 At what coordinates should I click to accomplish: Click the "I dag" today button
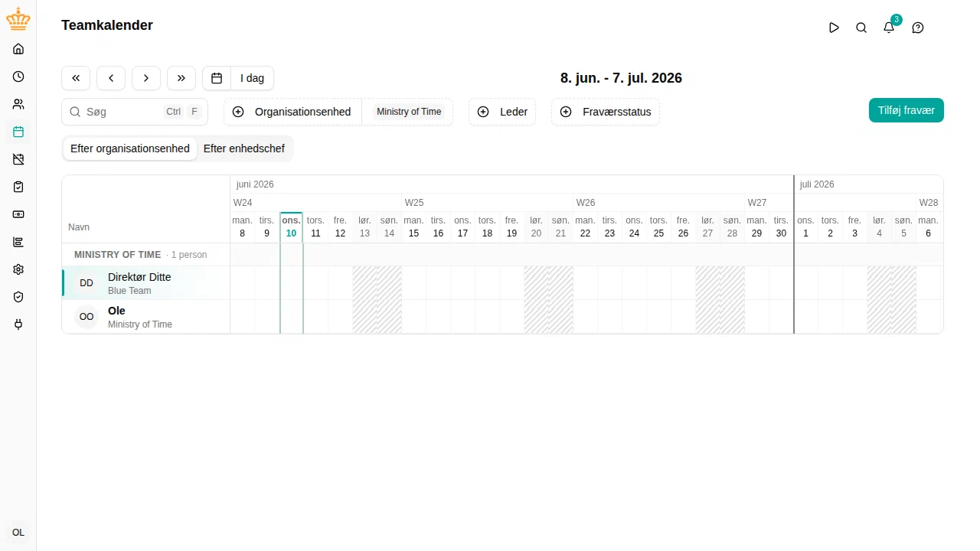click(x=252, y=78)
